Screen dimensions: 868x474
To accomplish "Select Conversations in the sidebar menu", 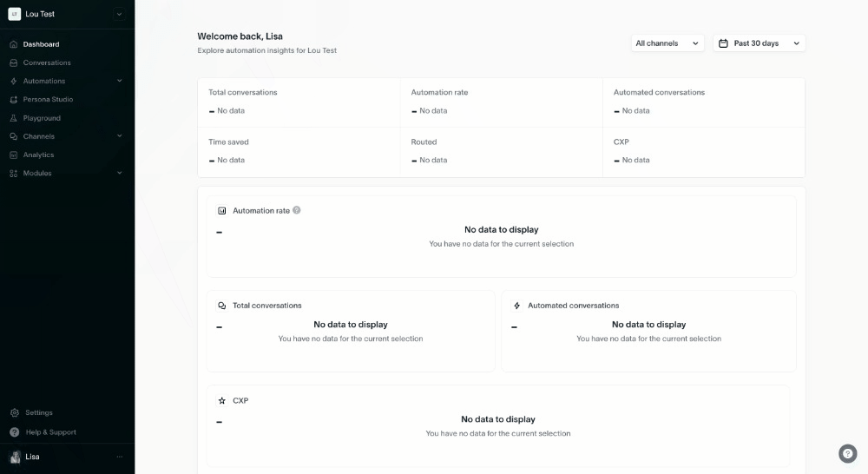I will [47, 63].
